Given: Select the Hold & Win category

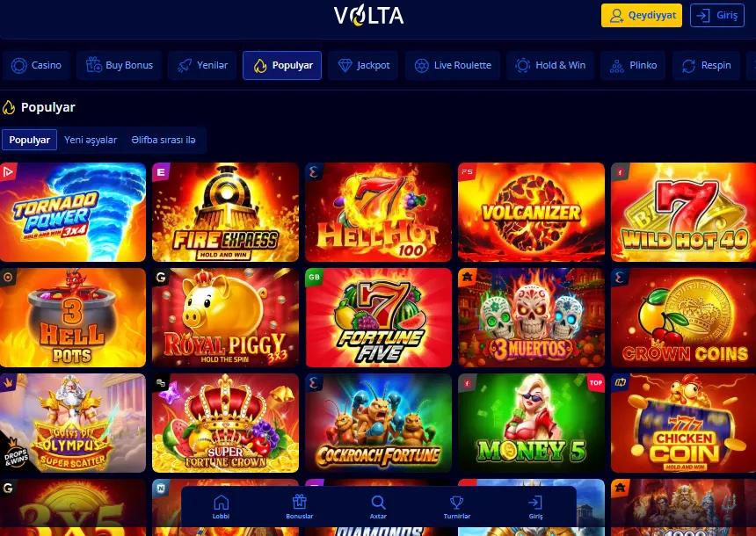Looking at the screenshot, I should pyautogui.click(x=550, y=65).
